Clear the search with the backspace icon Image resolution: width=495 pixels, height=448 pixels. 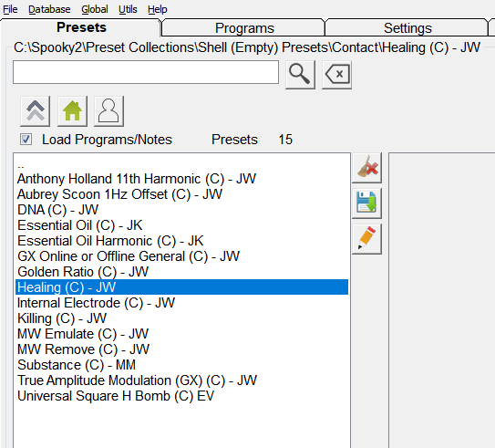[x=337, y=75]
